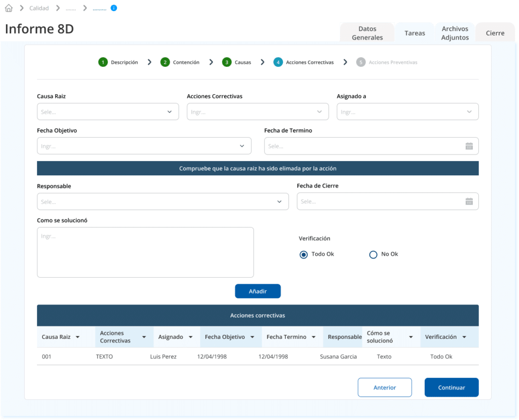519x420 pixels.
Task: Switch to Archivos Adjuntos tab
Action: pos(455,33)
